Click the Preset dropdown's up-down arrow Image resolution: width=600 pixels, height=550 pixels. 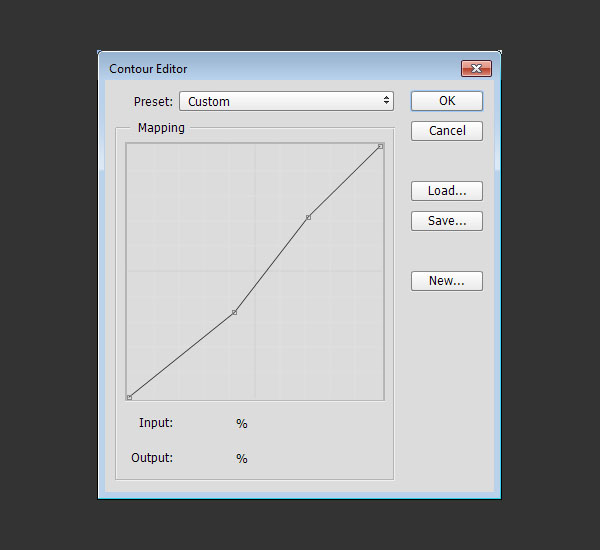coord(386,101)
